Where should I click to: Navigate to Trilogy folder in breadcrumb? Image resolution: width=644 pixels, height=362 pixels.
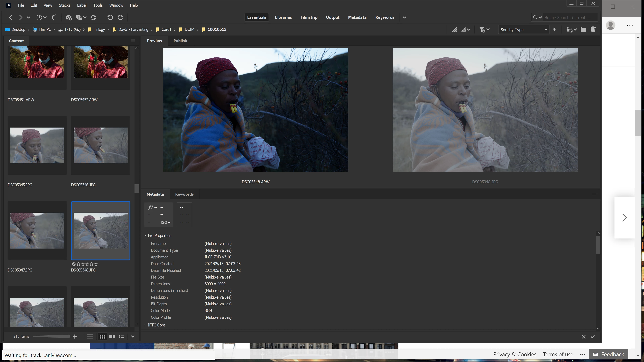(99, 29)
